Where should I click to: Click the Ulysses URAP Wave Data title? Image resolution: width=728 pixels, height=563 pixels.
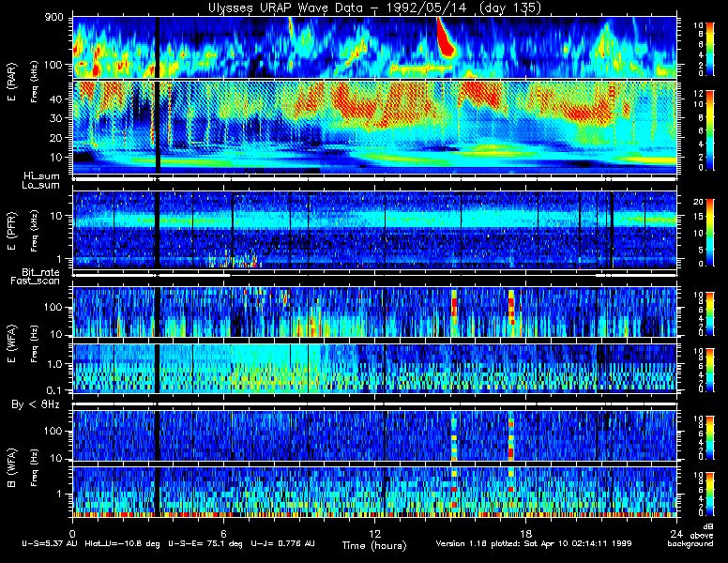[x=374, y=8]
